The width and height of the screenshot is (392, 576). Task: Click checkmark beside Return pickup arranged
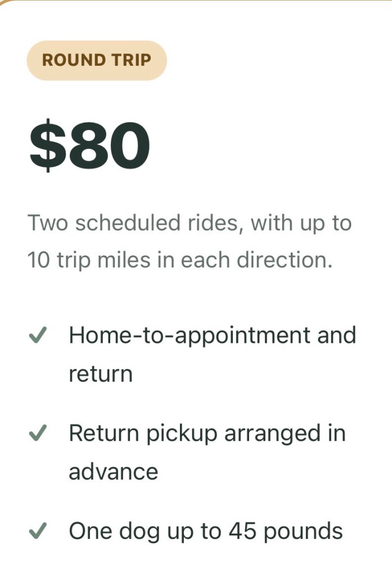click(x=38, y=432)
